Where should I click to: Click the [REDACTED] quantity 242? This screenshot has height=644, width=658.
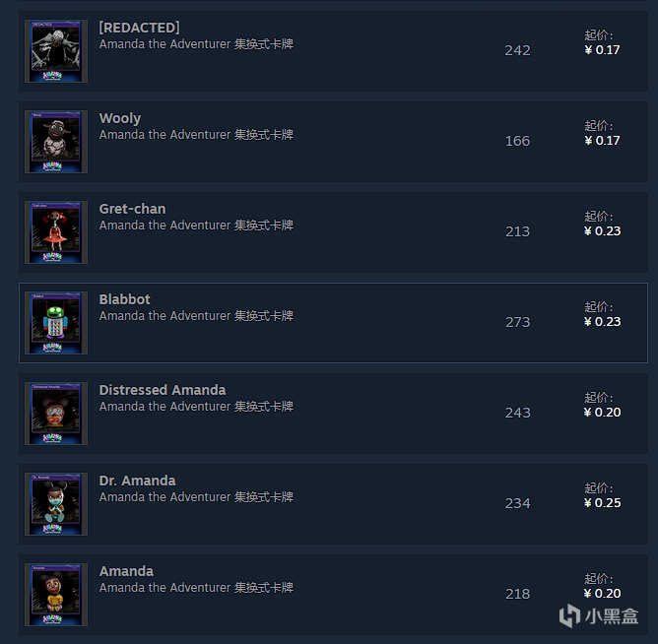coord(518,50)
